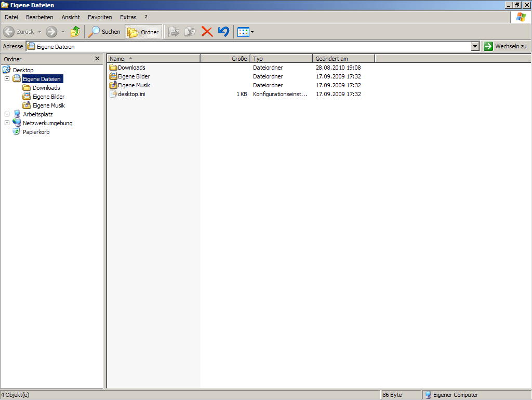Sort by Geändert am column header
The image size is (532, 400).
pos(343,59)
